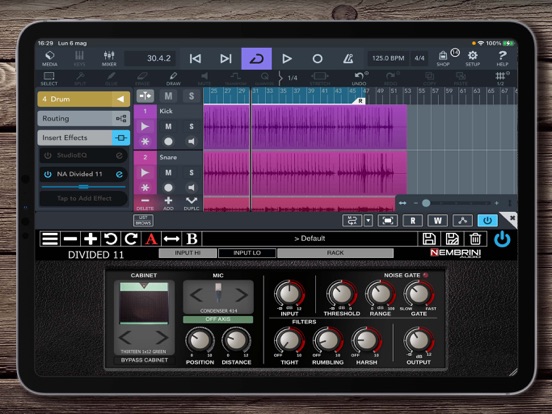The height and width of the screenshot is (414, 552).
Task: Tap the 125.0 BPM tempo field
Action: 388,58
